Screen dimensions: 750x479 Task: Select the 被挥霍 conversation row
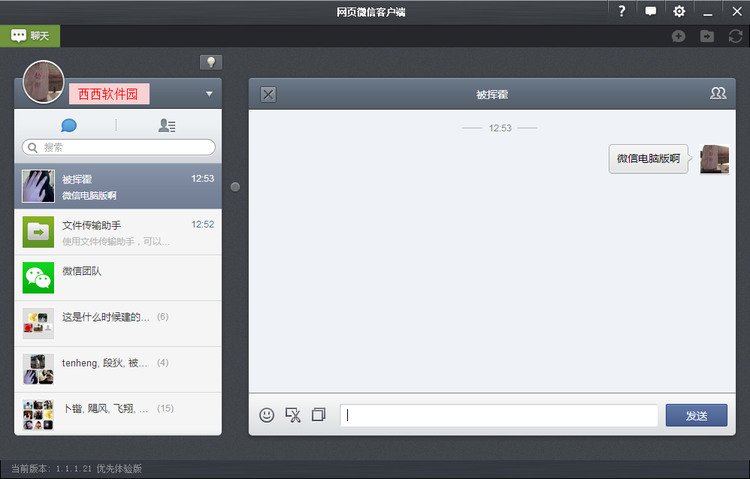(x=118, y=187)
